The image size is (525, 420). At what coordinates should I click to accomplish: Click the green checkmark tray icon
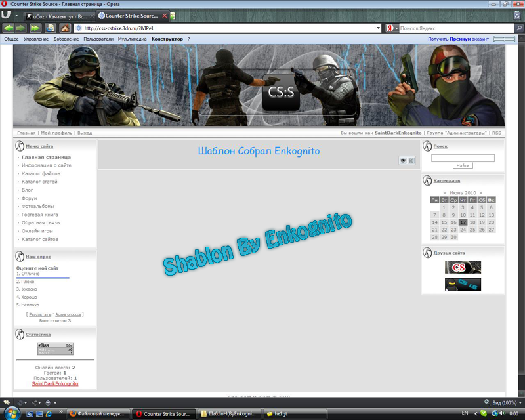(x=484, y=413)
